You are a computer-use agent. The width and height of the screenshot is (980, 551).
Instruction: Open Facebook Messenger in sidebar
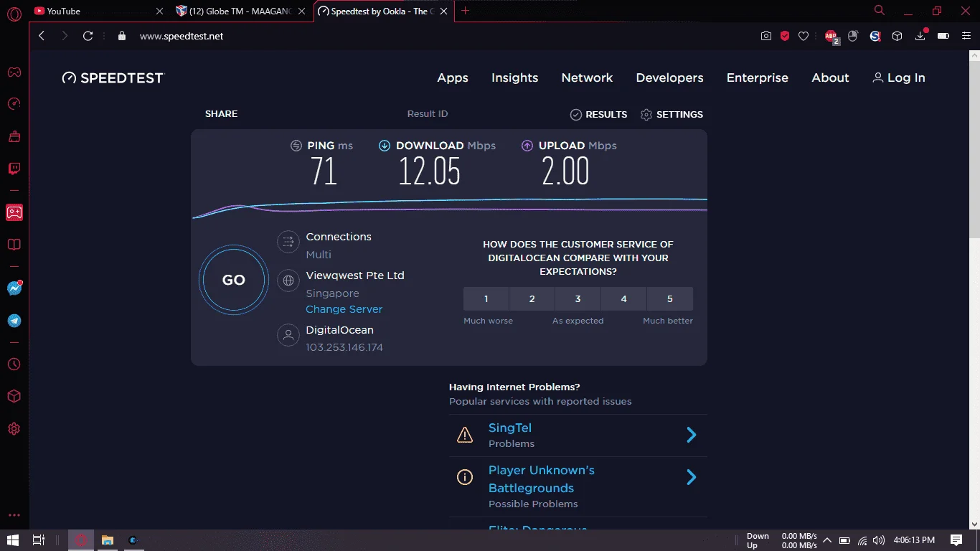pos(14,288)
